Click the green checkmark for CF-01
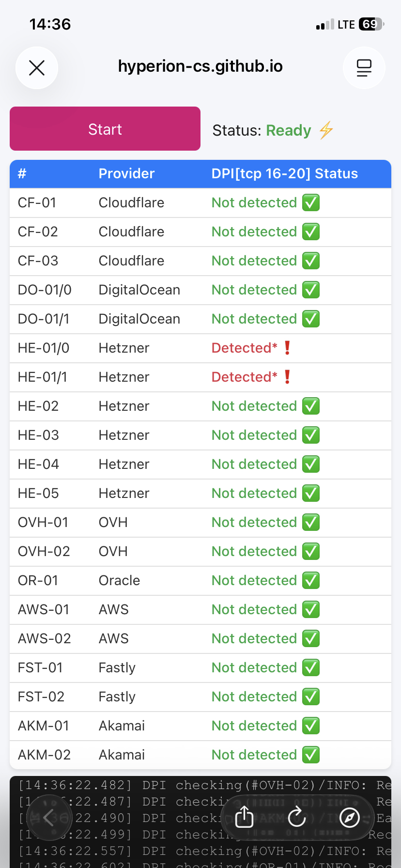 tap(311, 202)
